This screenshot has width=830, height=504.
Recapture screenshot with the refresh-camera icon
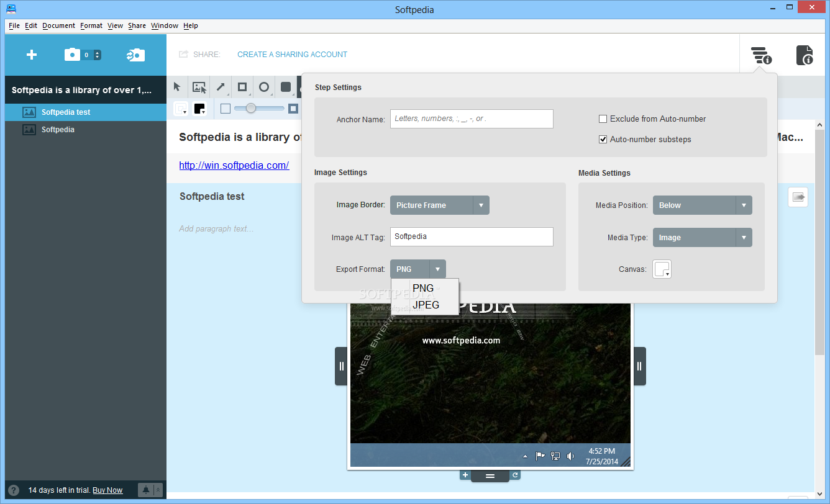point(135,55)
